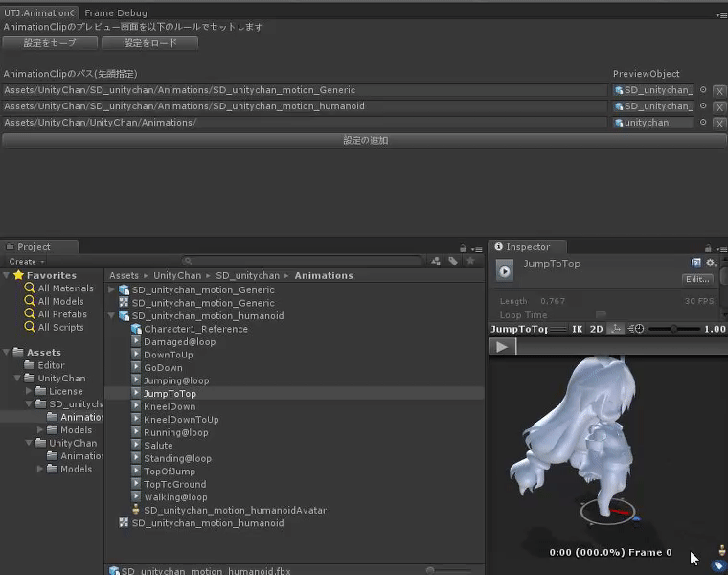Click SD_unitychan in the breadcrumb path
728x575 pixels.
click(x=247, y=276)
